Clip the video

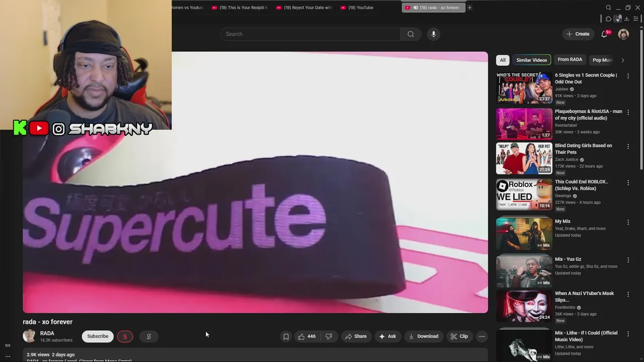coord(459,336)
